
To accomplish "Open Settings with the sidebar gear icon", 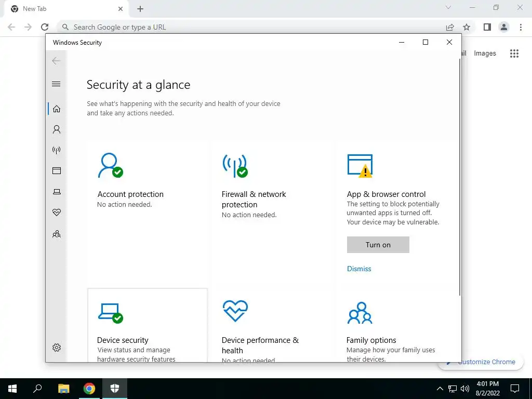I will (x=57, y=348).
